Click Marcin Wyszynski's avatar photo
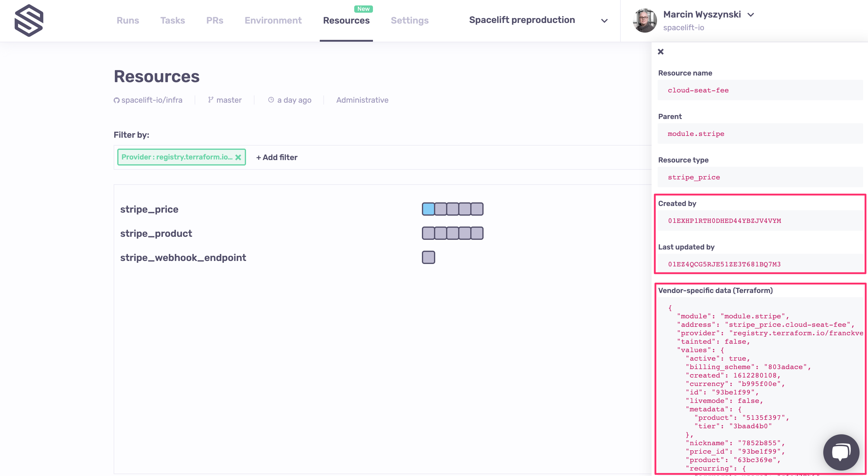This screenshot has height=476, width=868. click(x=645, y=21)
